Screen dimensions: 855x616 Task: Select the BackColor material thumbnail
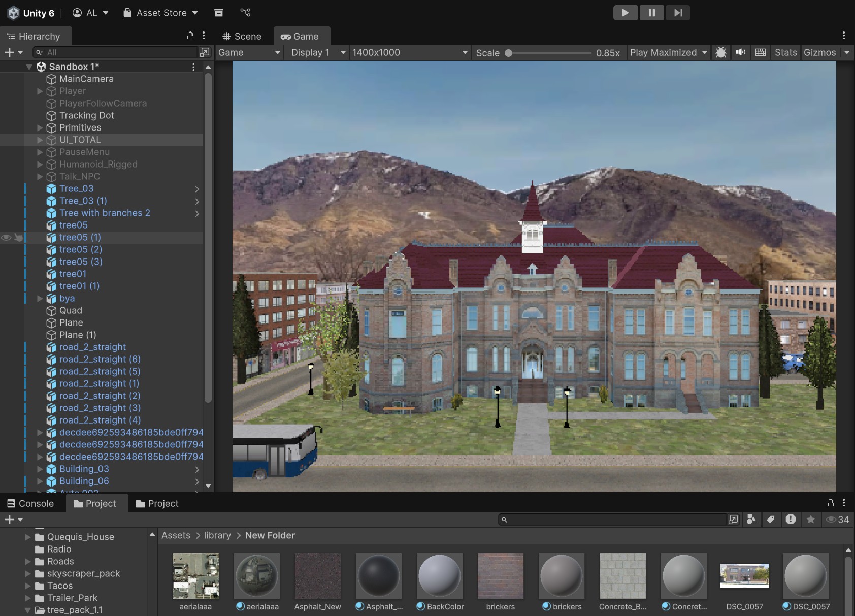coord(439,576)
